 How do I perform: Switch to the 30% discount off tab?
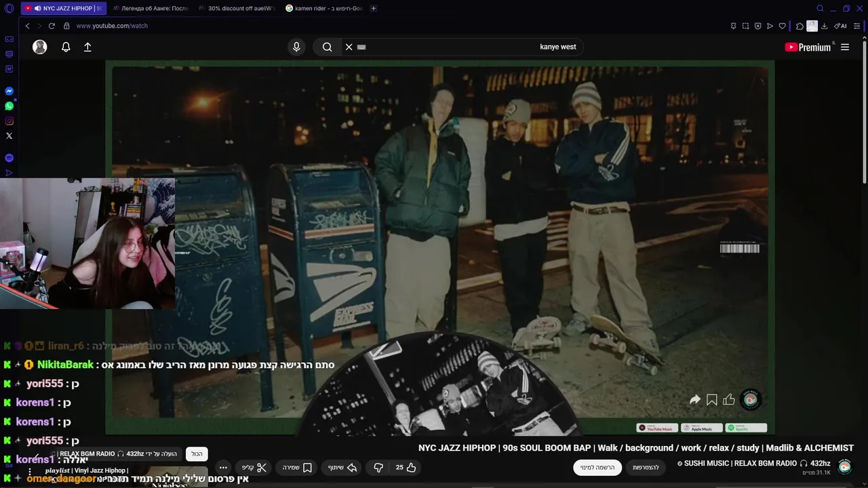tap(236, 8)
